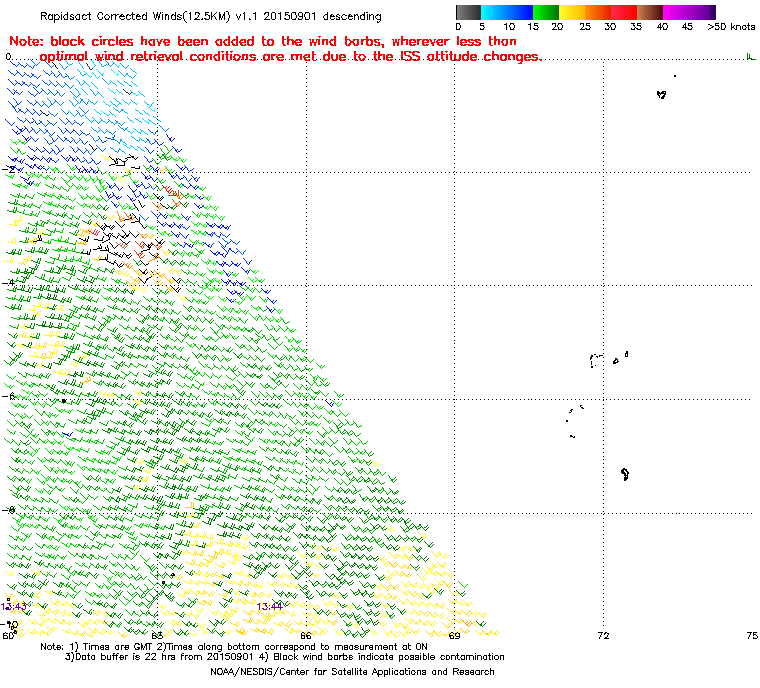
Task: Pick the yellow 20-25 knots legend segment
Action: tap(572, 12)
